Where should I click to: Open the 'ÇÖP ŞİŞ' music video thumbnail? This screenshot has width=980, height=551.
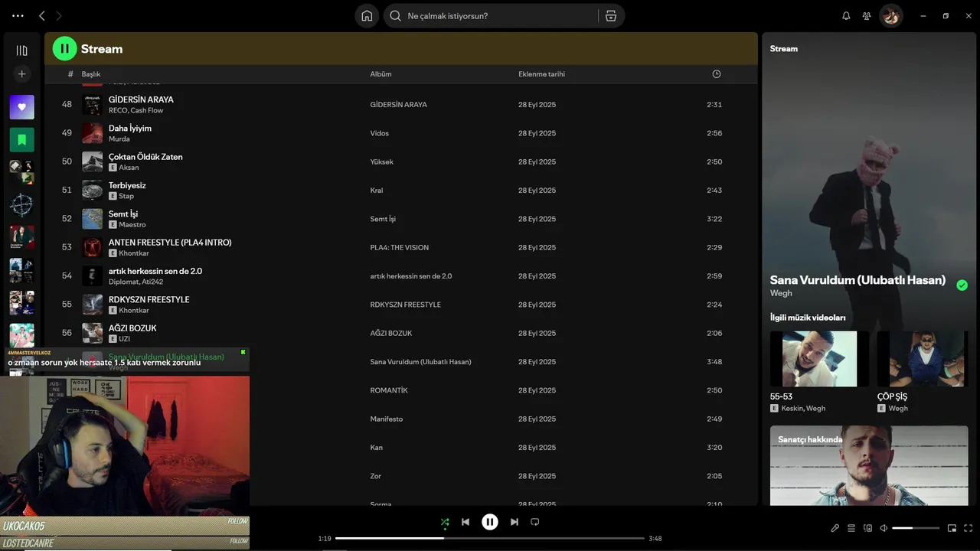pos(922,358)
